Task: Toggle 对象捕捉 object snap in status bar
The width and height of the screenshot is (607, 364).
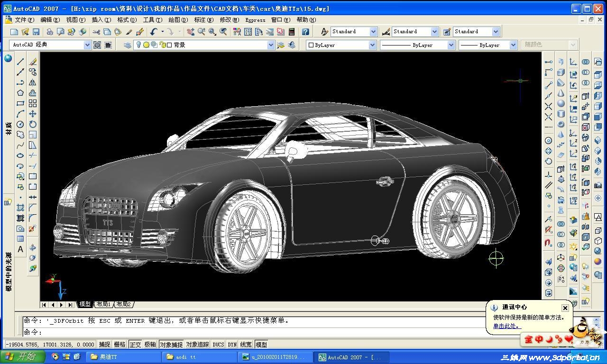Action: coord(171,345)
